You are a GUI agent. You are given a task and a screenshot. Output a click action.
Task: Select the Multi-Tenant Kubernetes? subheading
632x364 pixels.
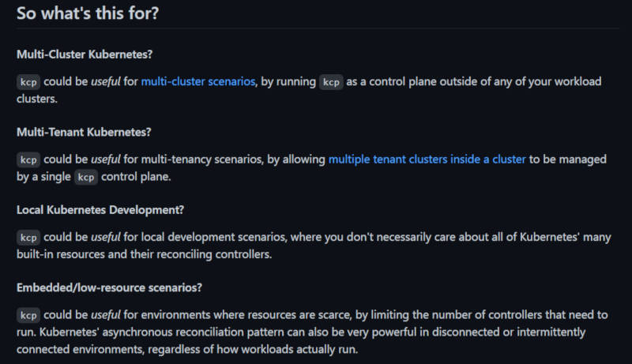click(x=84, y=132)
